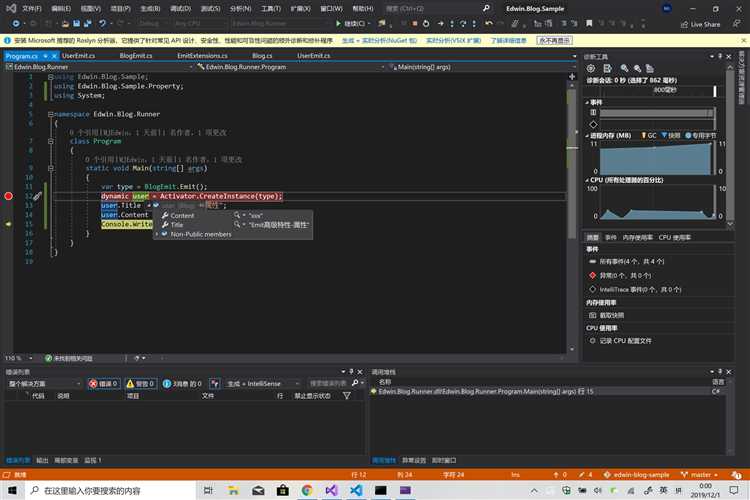This screenshot has height=500, width=750.
Task: Open the 整个解决方案 scope dropdown
Action: click(x=44, y=384)
